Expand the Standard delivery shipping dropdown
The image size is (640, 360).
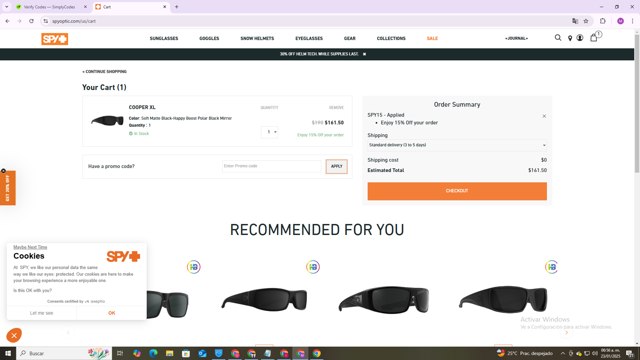(x=457, y=145)
